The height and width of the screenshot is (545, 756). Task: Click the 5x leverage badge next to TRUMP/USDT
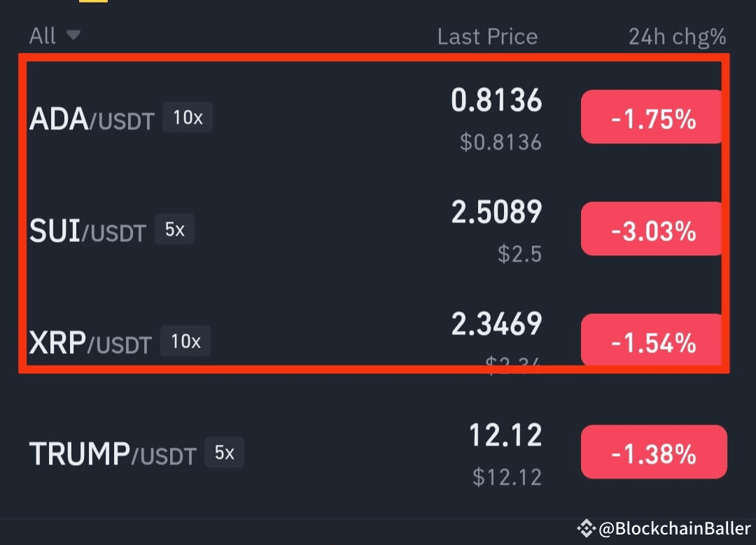tap(223, 452)
